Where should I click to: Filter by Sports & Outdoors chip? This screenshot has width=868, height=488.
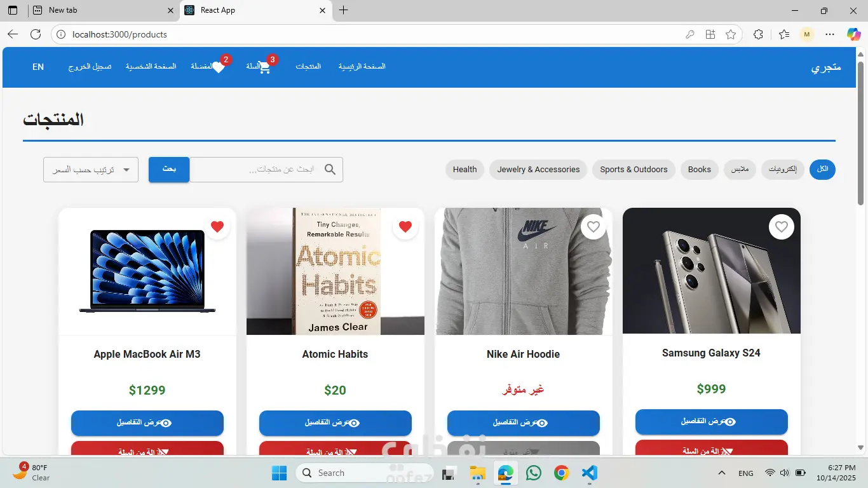coord(634,170)
